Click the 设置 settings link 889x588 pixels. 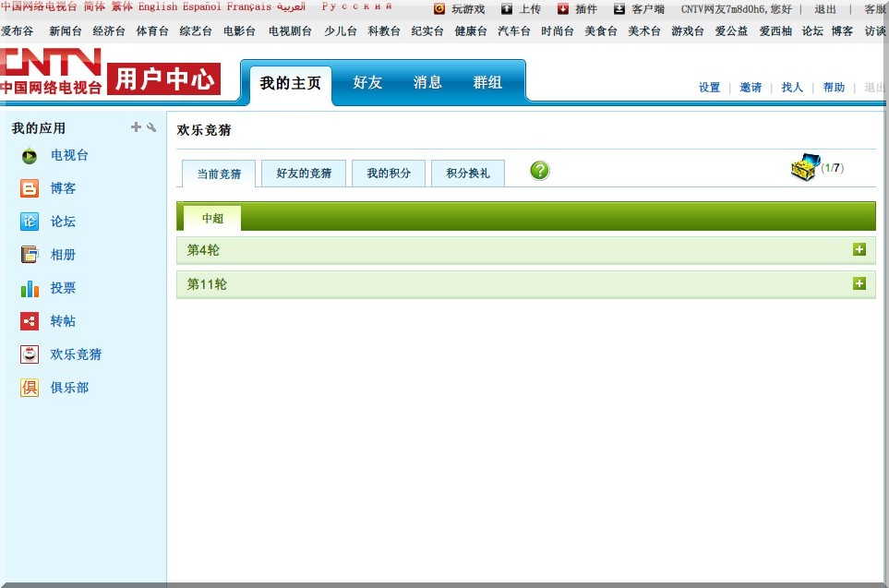pos(709,88)
